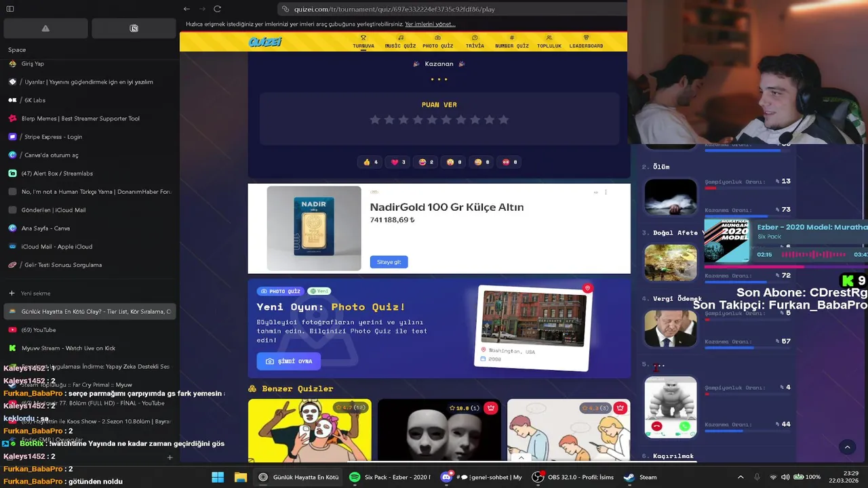Open the 'Canva'da oturum aç' tab
Screen dimensions: 868x488
[90, 155]
